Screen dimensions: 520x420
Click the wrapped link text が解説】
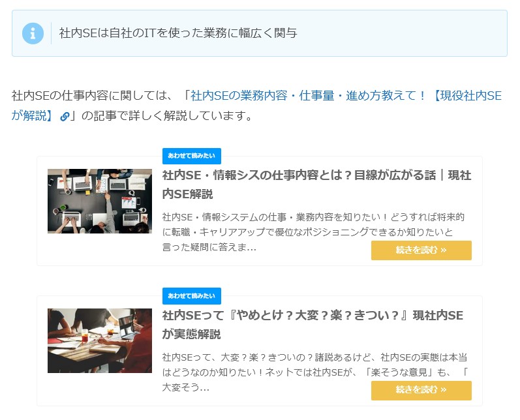31,116
